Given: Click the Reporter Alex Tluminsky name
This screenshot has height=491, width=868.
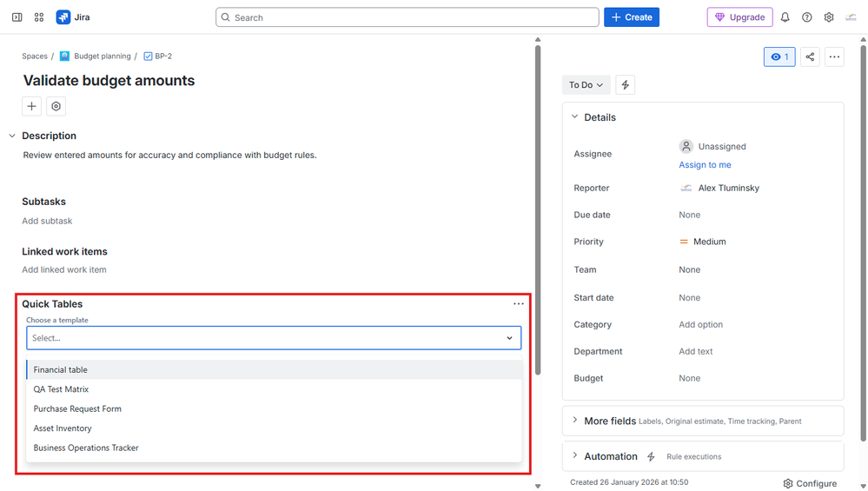Looking at the screenshot, I should (x=728, y=188).
